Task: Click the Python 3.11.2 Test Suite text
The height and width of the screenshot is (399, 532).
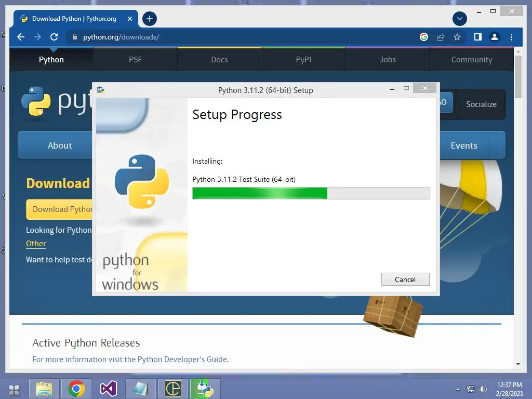Action: [x=244, y=179]
